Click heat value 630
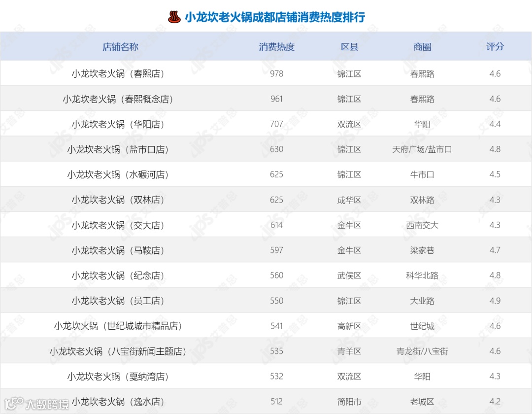The height and width of the screenshot is (414, 532). 276,149
